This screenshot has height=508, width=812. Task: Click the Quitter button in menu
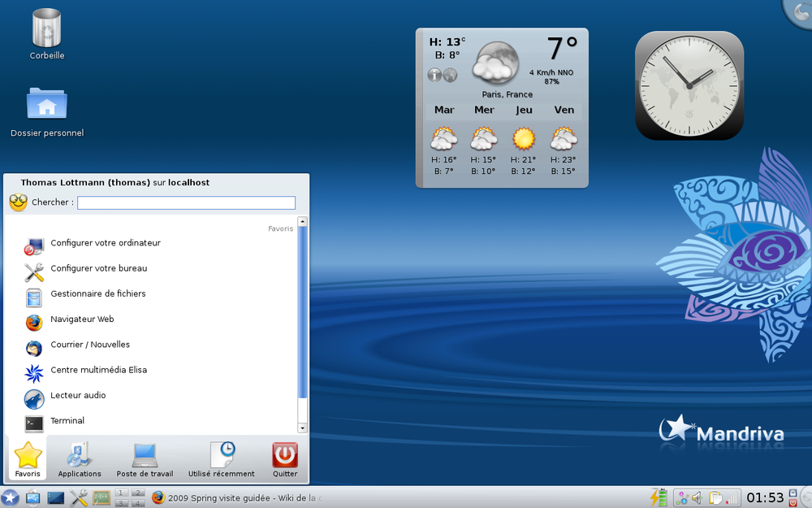[285, 459]
